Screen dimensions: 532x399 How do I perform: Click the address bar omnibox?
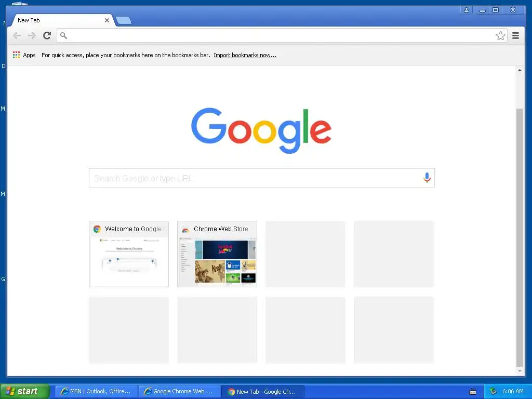pyautogui.click(x=282, y=36)
